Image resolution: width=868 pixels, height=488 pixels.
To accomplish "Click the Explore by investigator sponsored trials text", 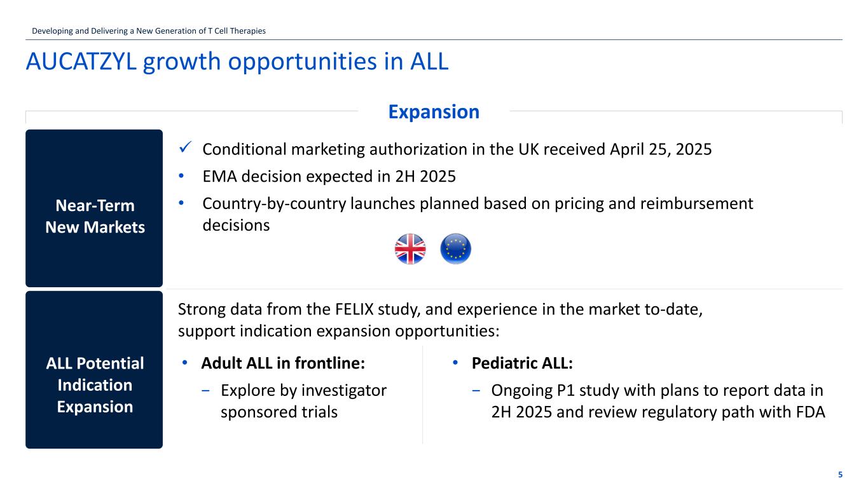I will click(303, 401).
